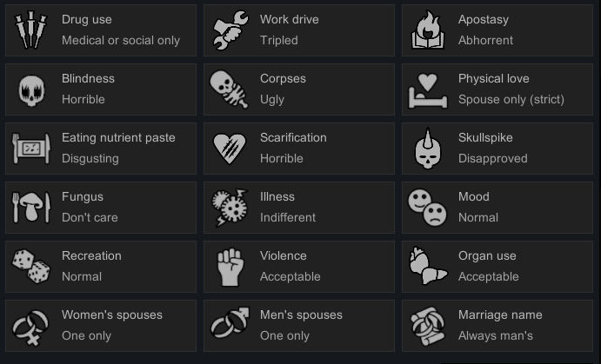Click the Work drive Tripled text
The width and height of the screenshot is (601, 364).
coord(279,40)
